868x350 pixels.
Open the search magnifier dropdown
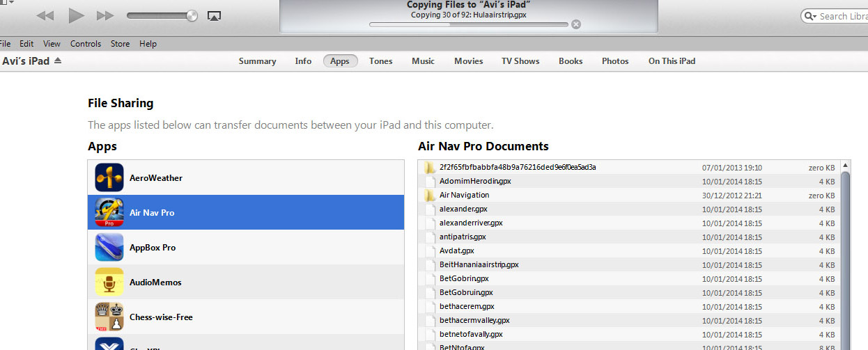coord(810,16)
